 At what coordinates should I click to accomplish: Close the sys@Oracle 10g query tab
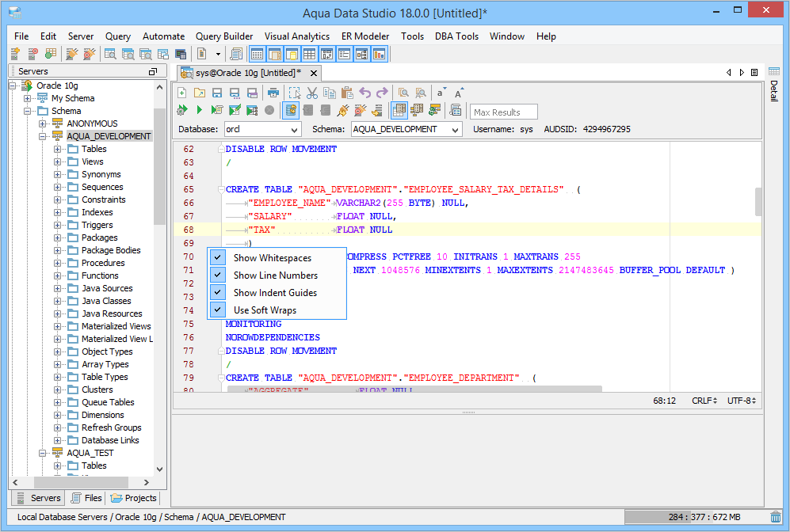(314, 73)
